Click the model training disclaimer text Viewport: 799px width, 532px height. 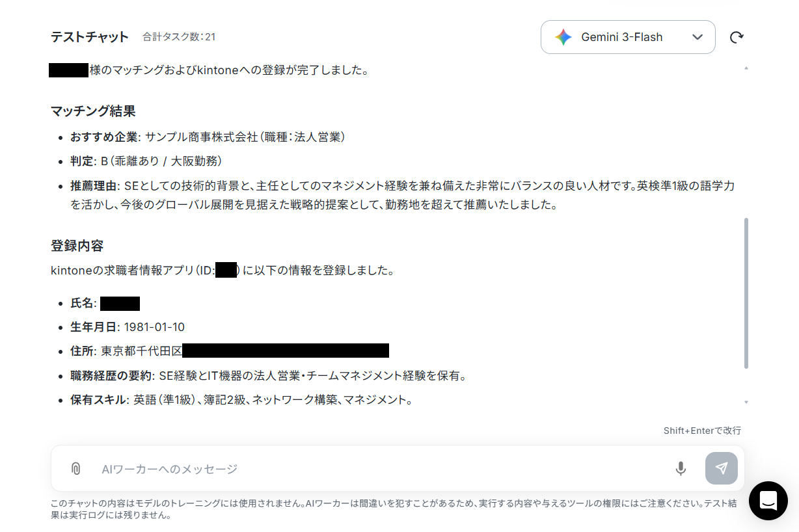coord(394,509)
